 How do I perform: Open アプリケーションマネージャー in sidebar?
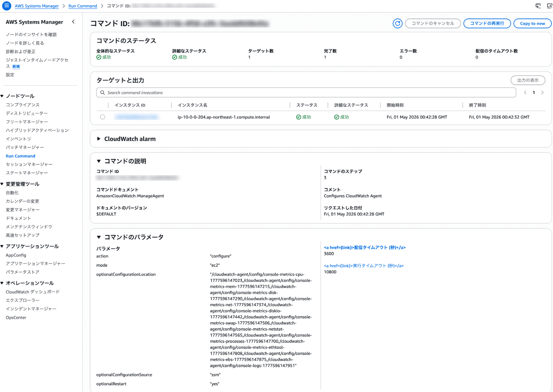click(35, 264)
